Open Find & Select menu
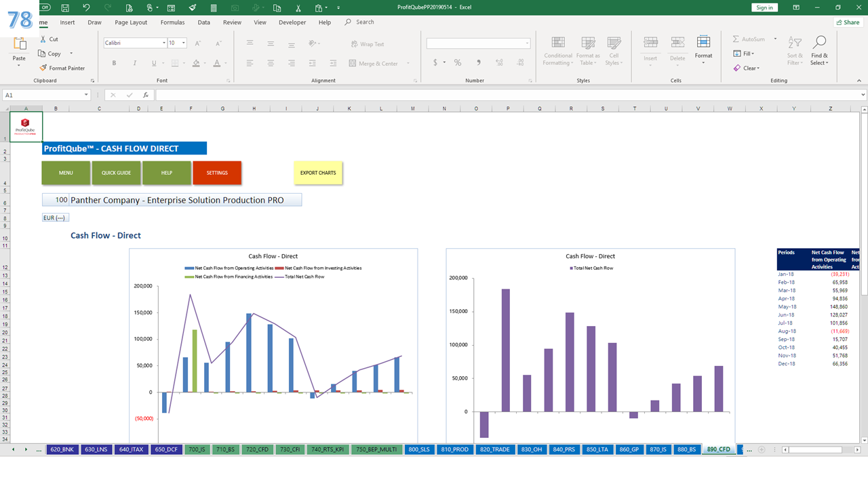 point(819,51)
